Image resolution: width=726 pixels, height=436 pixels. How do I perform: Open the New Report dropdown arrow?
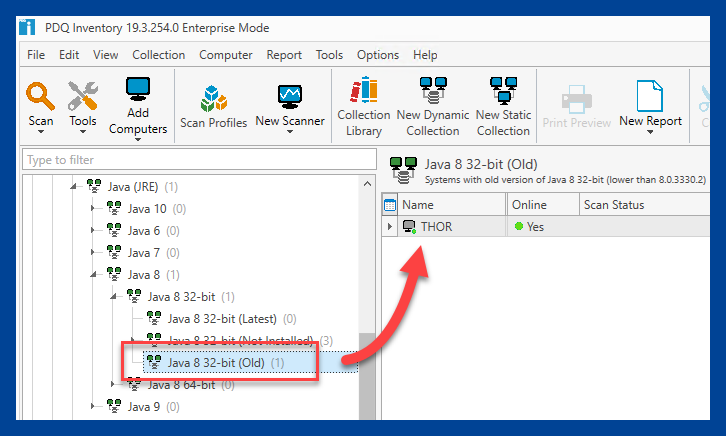pos(650,132)
